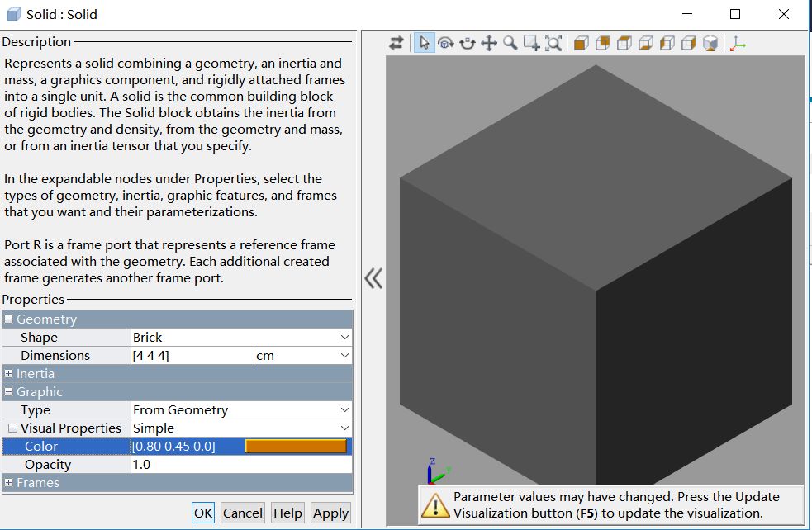Switch to Front view cube icon

tap(581, 43)
